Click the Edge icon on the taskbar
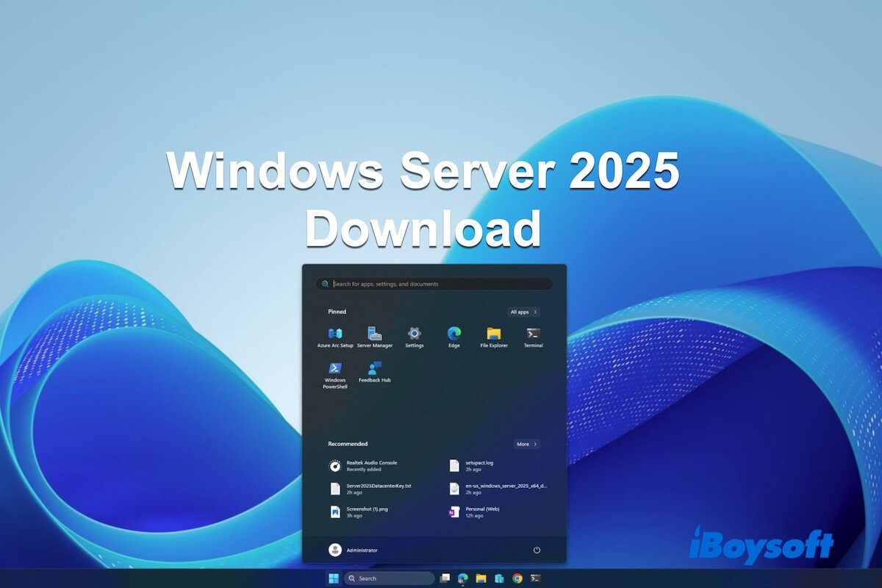The height and width of the screenshot is (588, 882). coord(463,578)
